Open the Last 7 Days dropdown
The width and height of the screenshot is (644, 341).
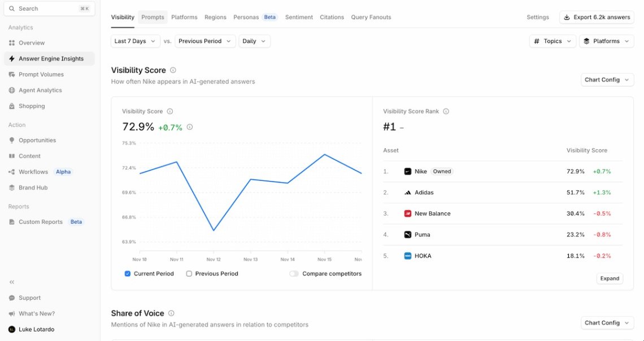[136, 41]
